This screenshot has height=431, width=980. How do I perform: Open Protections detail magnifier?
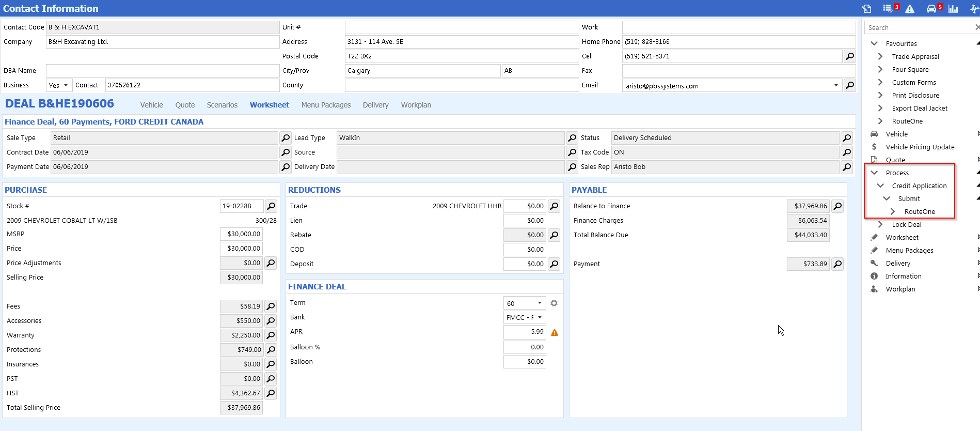coord(271,350)
